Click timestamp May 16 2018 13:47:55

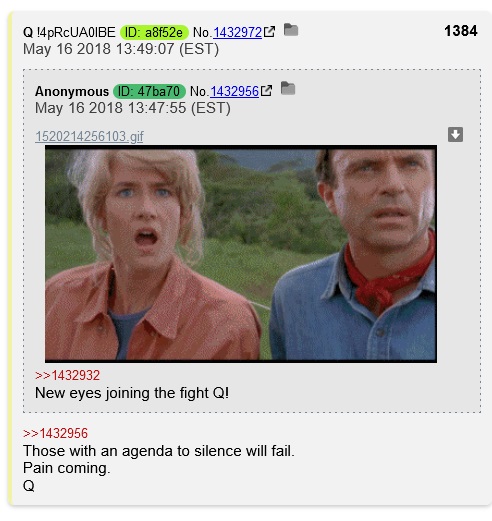[x=133, y=108]
